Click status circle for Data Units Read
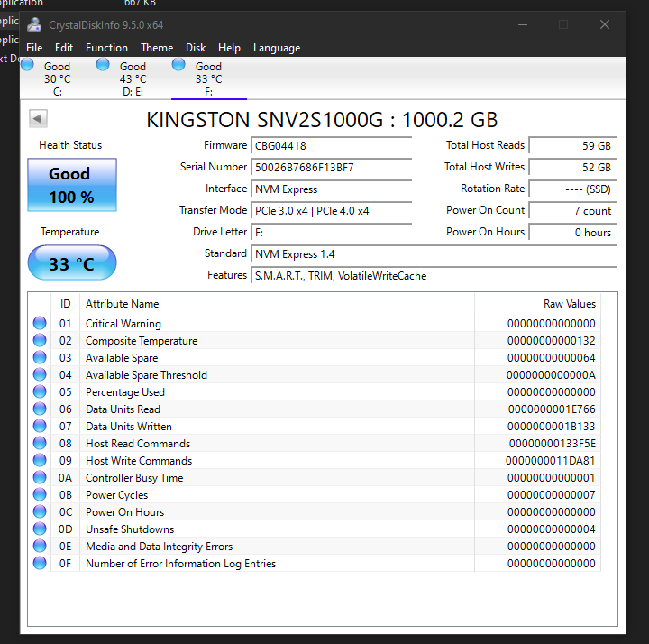Screen dimensions: 649x644 coord(40,409)
